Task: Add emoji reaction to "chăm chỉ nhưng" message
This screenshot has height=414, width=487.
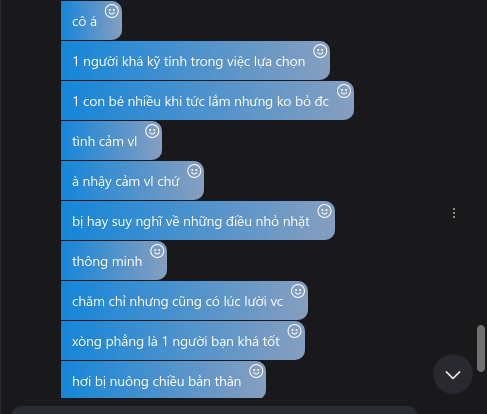Action: 298,291
